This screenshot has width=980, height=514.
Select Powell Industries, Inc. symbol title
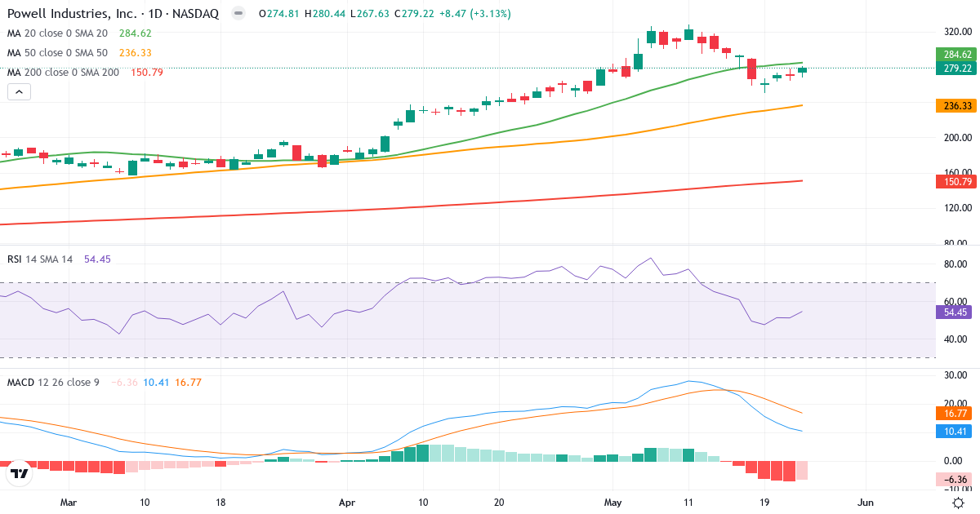(113, 14)
